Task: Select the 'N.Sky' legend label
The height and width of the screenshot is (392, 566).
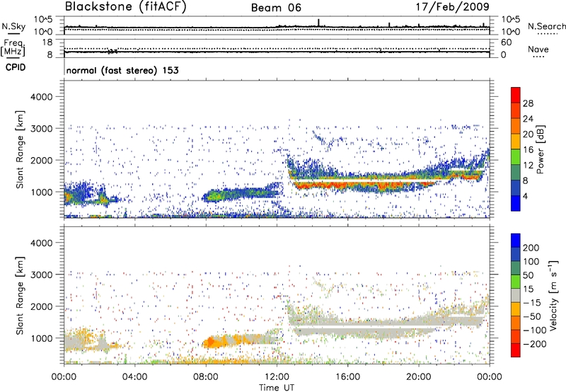Action: pos(13,26)
